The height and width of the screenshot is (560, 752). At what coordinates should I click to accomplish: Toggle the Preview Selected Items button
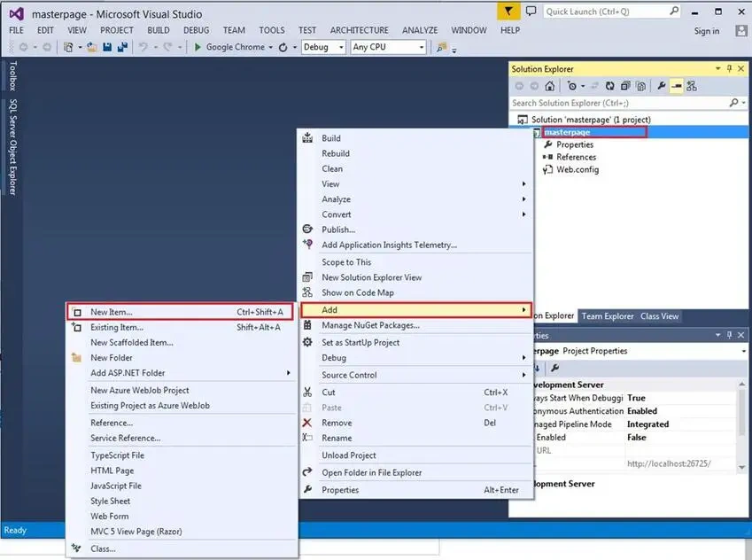click(676, 86)
